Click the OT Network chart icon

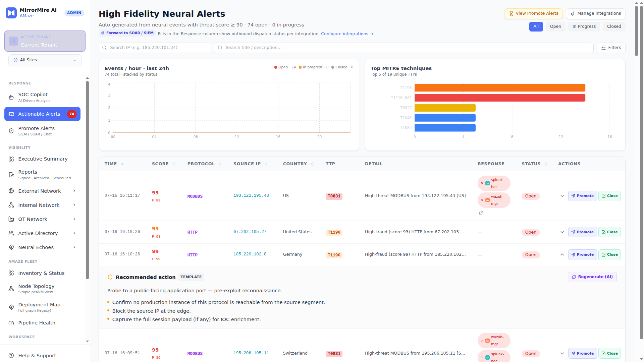tap(11, 219)
